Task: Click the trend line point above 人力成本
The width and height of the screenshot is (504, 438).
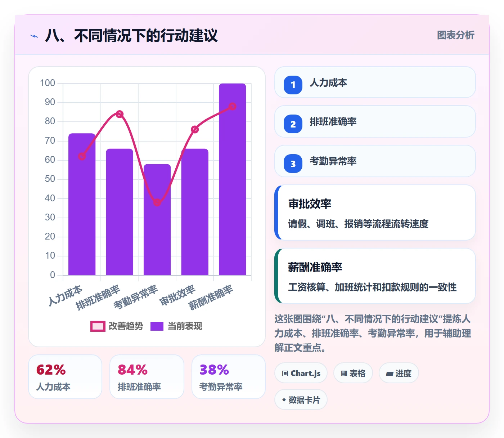Action: tap(82, 156)
